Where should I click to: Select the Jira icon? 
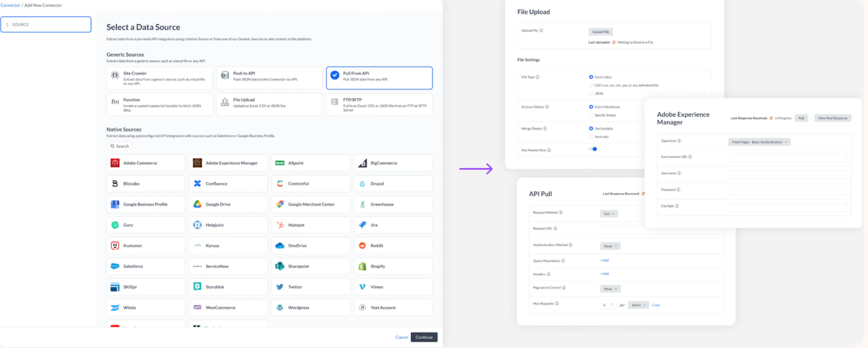point(362,225)
